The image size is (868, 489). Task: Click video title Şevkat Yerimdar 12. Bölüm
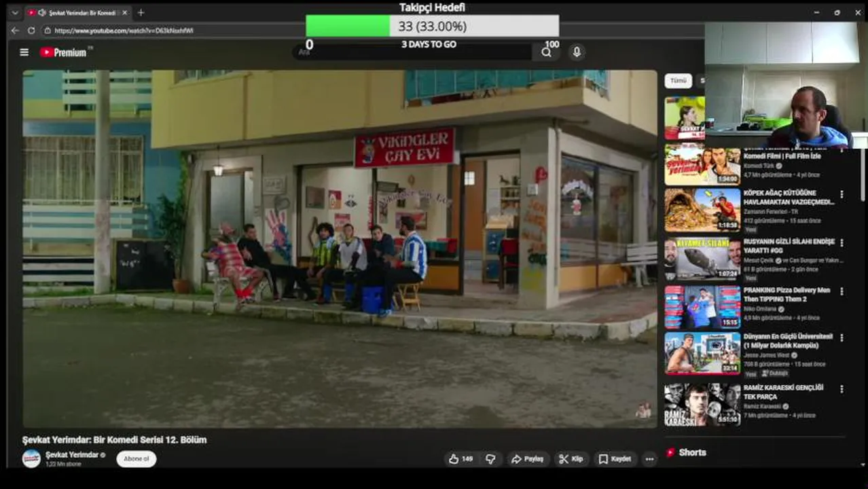point(114,439)
